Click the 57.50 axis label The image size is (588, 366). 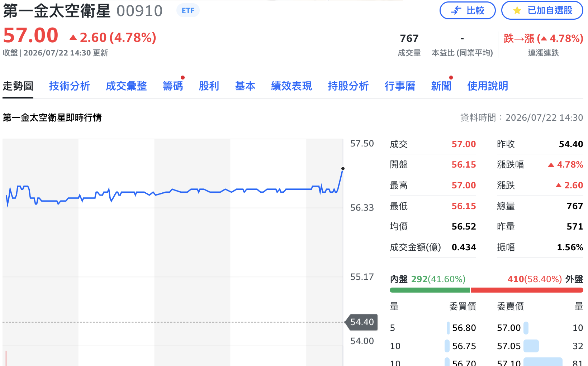pyautogui.click(x=362, y=144)
